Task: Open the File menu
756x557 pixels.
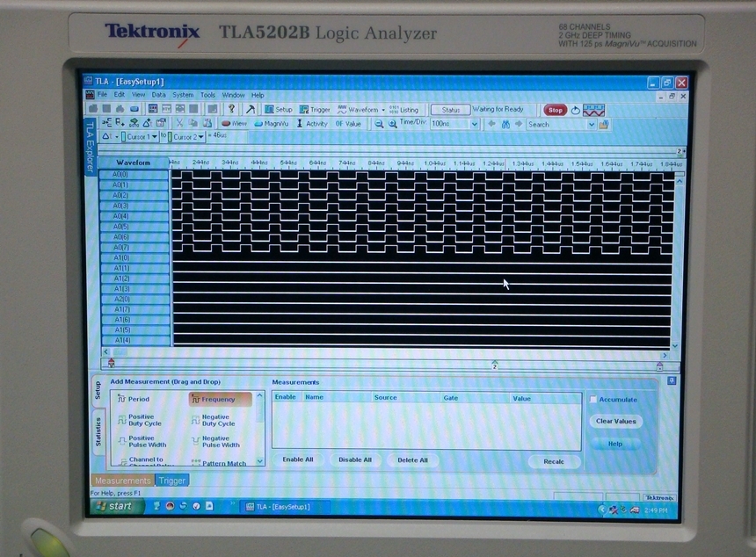Action: (x=102, y=94)
